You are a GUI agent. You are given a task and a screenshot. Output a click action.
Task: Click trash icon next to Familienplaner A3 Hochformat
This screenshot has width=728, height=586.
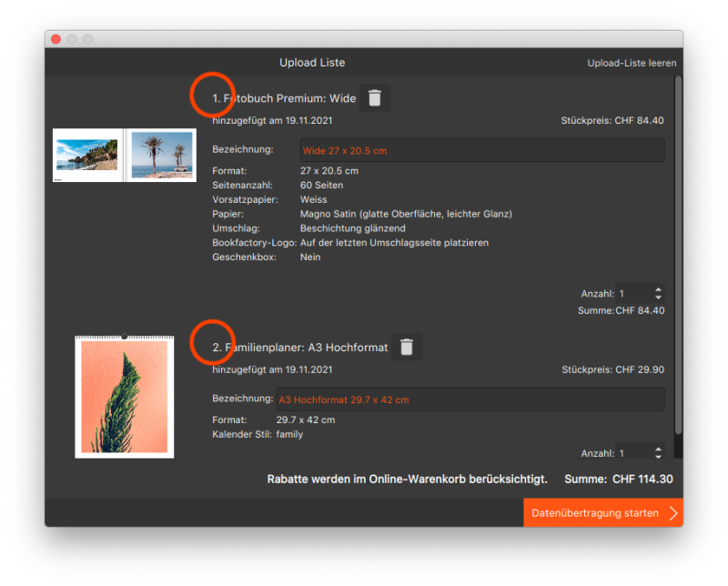(407, 347)
